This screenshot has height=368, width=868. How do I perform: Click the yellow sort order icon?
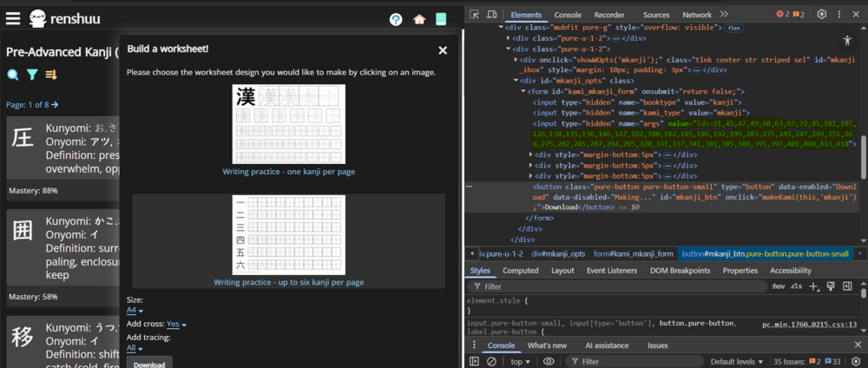coord(51,76)
